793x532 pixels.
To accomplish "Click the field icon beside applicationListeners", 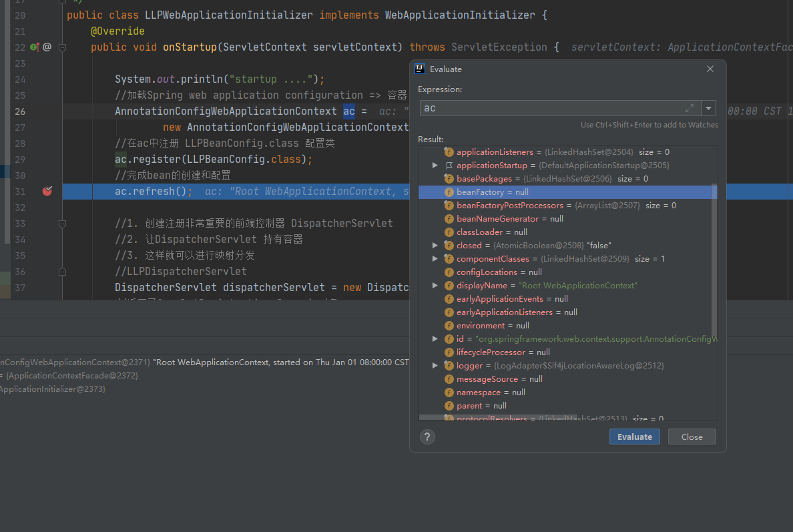I will point(449,152).
